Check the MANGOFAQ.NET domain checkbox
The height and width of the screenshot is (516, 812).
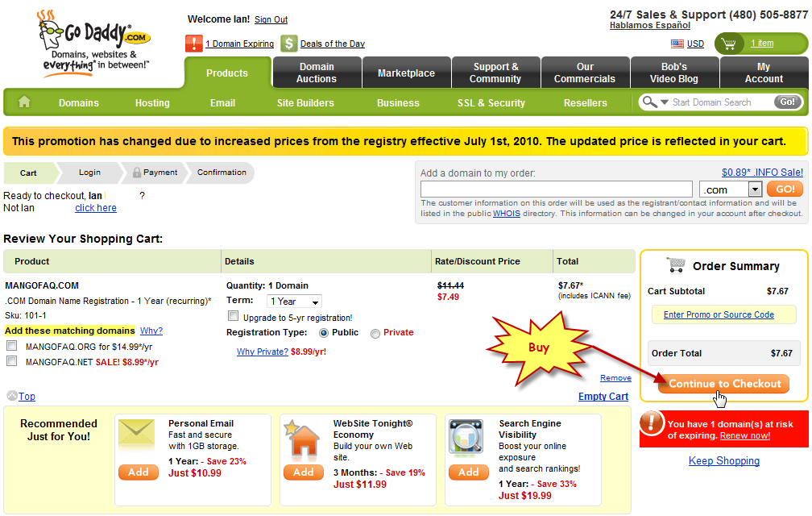(x=12, y=360)
